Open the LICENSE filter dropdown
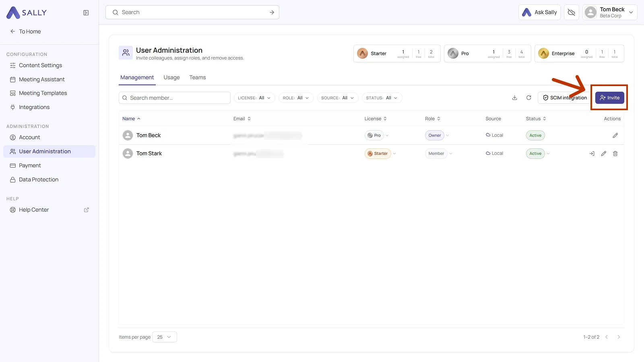 click(x=254, y=98)
